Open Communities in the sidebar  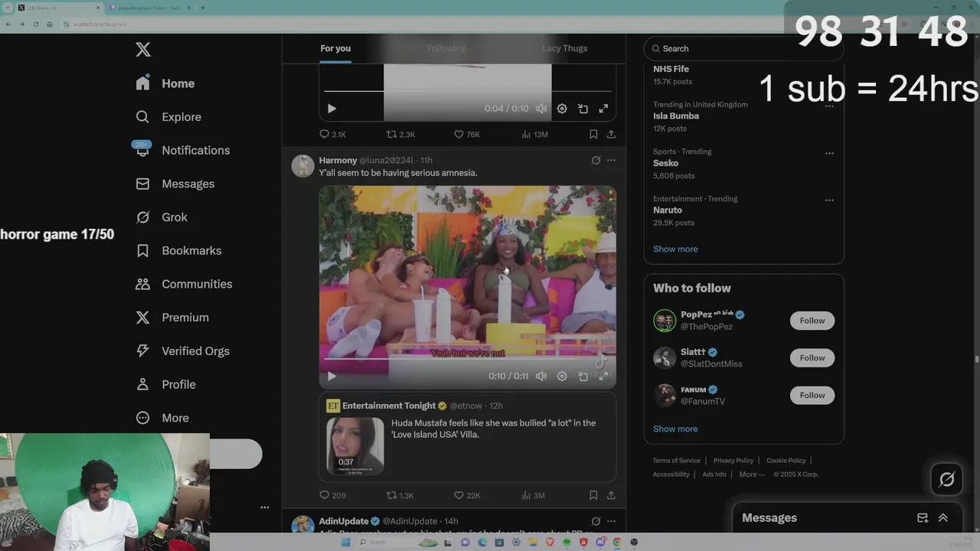pos(184,284)
